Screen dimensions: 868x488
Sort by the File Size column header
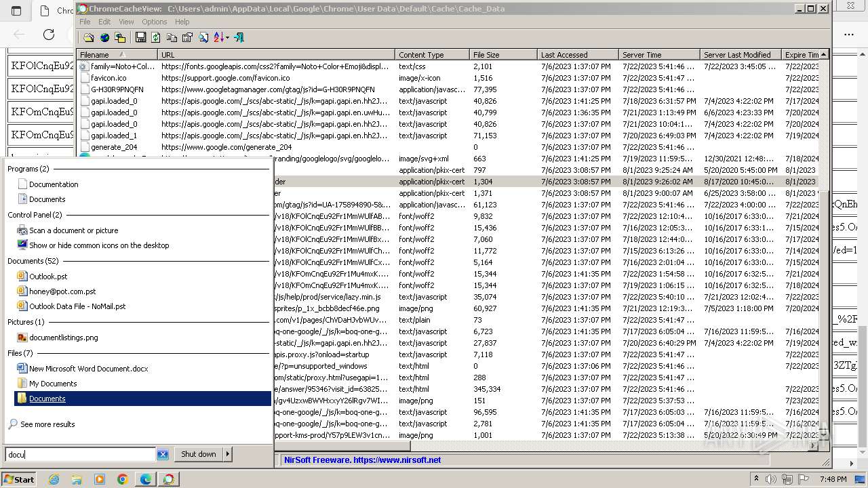click(x=503, y=55)
